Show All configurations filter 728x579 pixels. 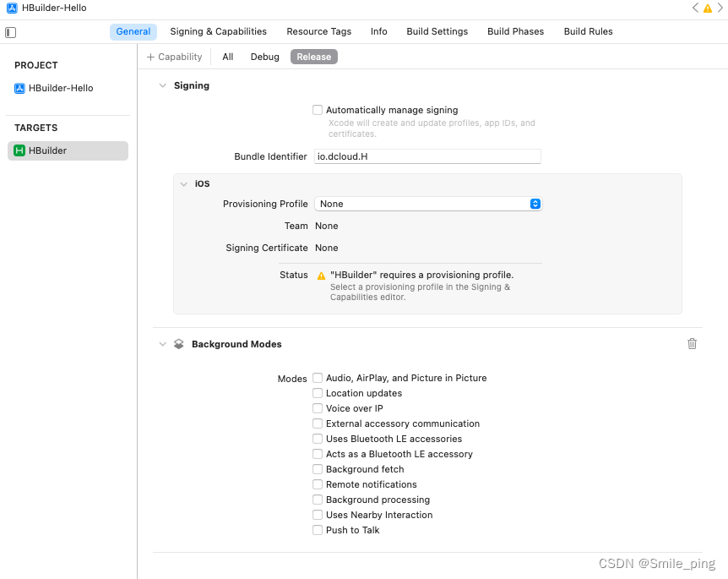(x=227, y=57)
